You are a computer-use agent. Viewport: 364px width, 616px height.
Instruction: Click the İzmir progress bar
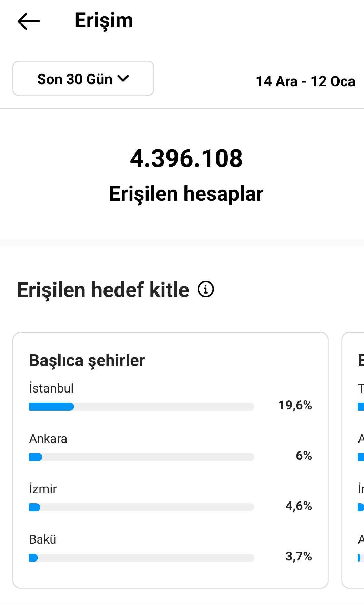click(142, 507)
